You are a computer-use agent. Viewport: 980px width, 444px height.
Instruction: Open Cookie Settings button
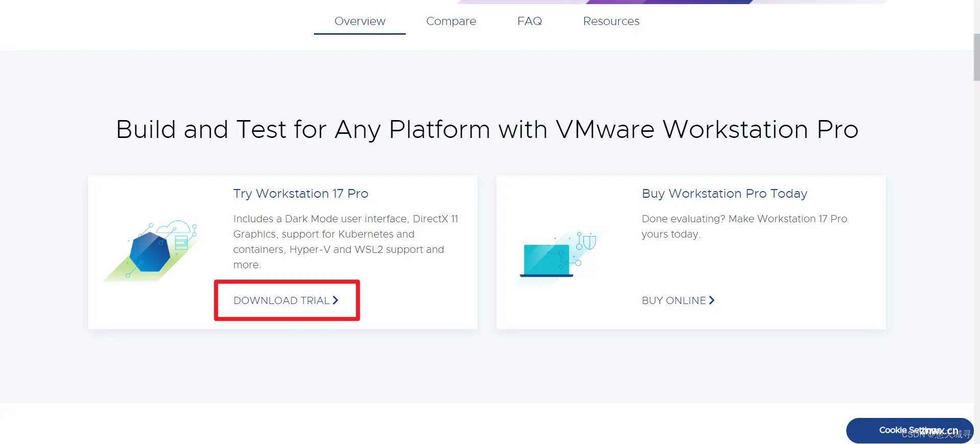click(x=910, y=431)
